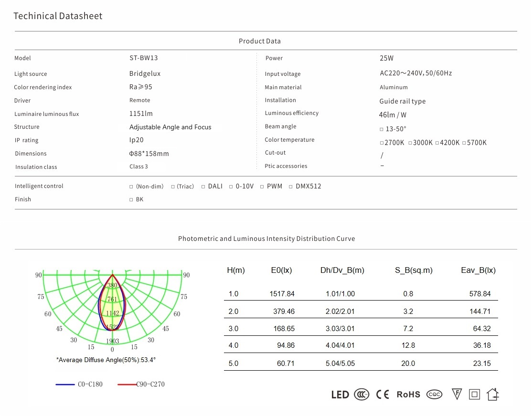Tick the 5700K color temperature box
Image resolution: width=532 pixels, height=416 pixels.
(464, 143)
